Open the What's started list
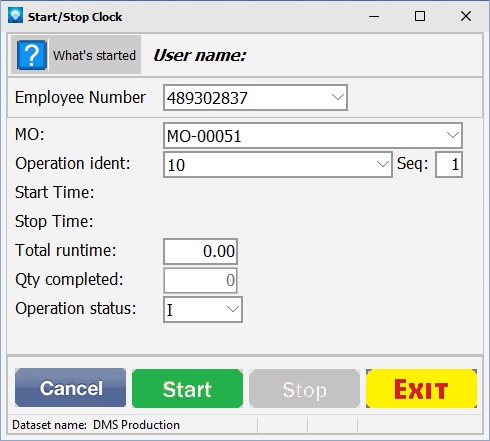The width and height of the screenshot is (490, 441). tap(76, 55)
